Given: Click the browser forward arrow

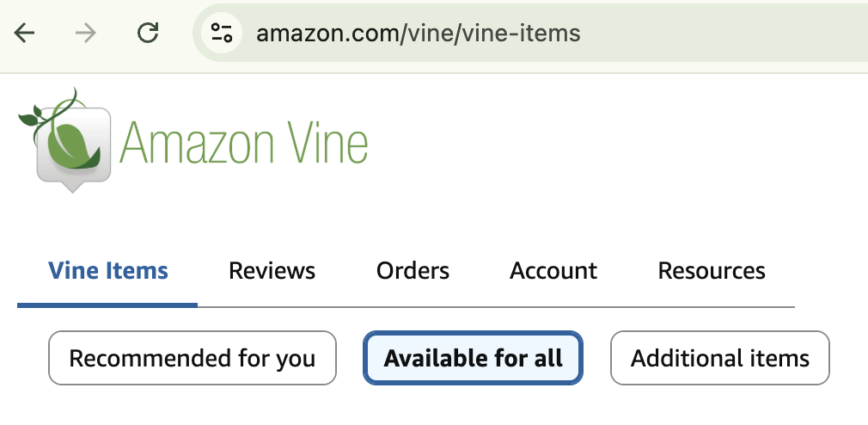Looking at the screenshot, I should point(86,34).
